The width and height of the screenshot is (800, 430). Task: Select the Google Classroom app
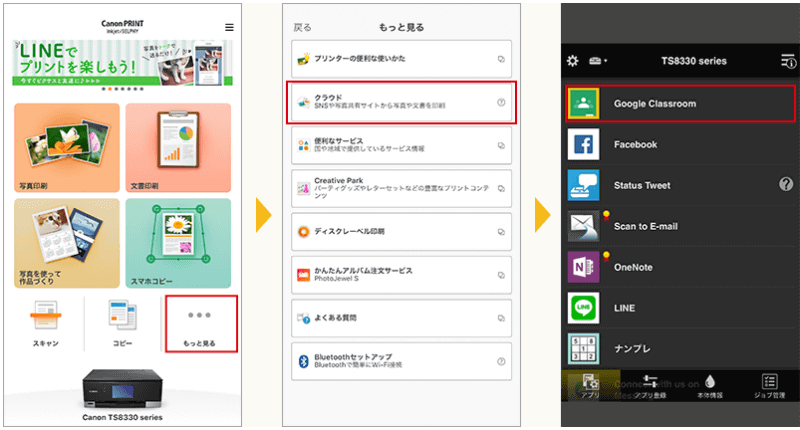click(x=680, y=104)
